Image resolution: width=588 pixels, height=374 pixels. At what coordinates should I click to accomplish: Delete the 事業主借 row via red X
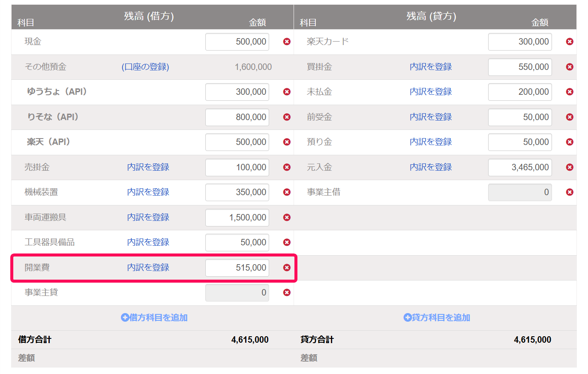(x=570, y=192)
